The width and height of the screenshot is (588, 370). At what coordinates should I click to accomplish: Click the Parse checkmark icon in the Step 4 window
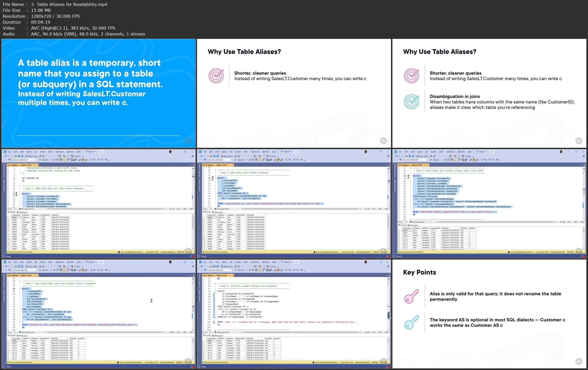pos(54,270)
